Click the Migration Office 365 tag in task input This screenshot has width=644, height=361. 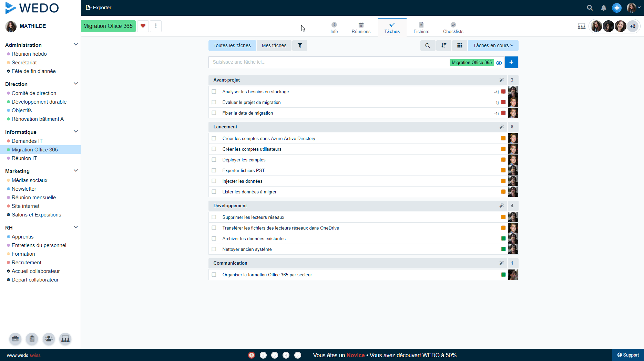[472, 62]
